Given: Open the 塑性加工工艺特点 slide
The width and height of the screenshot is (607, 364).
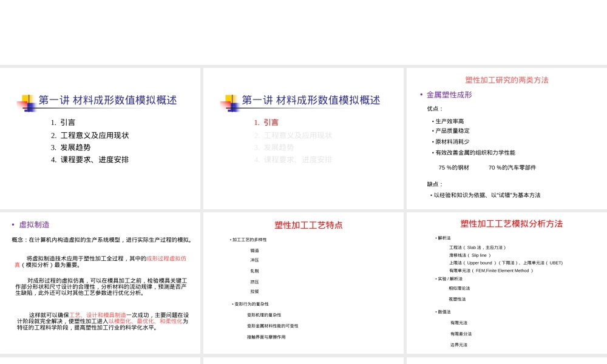Looking at the screenshot, I should coord(303,283).
